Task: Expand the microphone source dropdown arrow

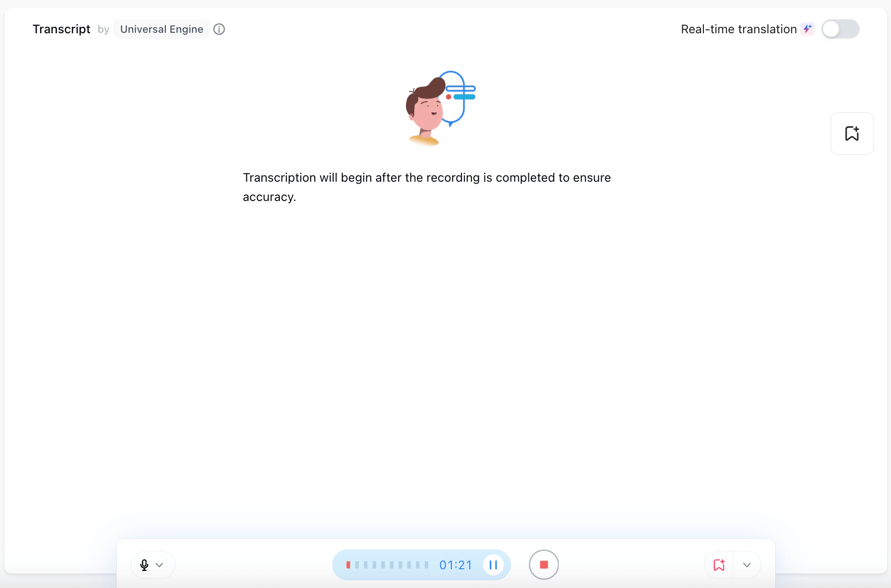Action: [160, 565]
